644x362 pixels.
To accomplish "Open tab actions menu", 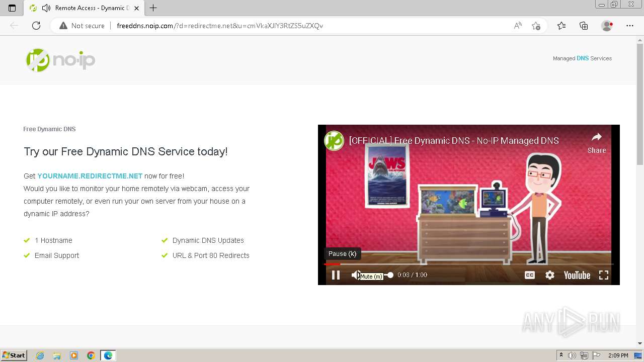I will pos(12,8).
